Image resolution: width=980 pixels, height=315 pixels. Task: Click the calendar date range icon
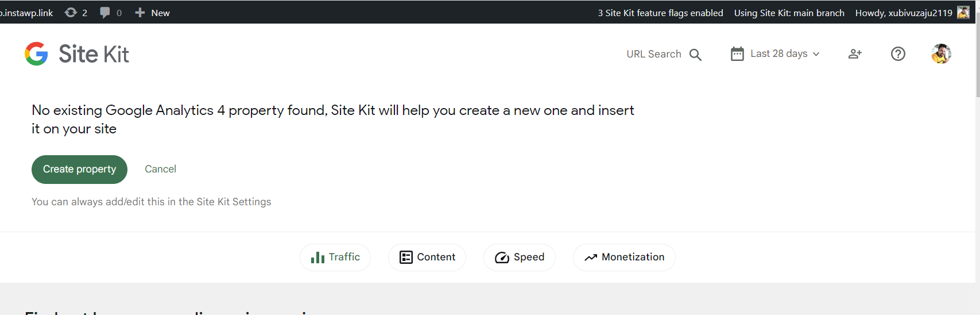pyautogui.click(x=737, y=54)
